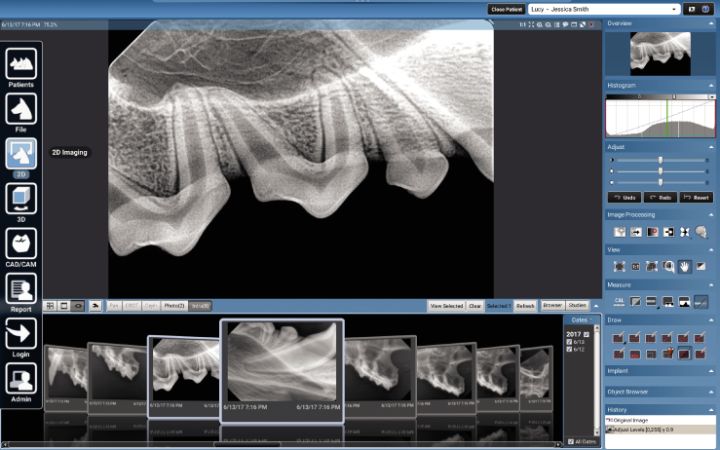This screenshot has width=720, height=450.
Task: Select the highlighted last Measure tool
Action: pyautogui.click(x=701, y=302)
